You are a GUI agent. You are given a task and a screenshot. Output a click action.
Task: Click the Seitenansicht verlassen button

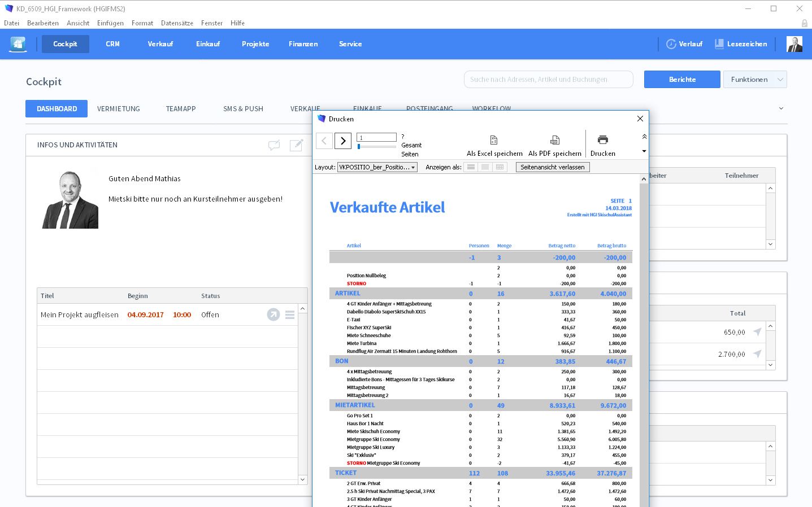[x=552, y=167]
